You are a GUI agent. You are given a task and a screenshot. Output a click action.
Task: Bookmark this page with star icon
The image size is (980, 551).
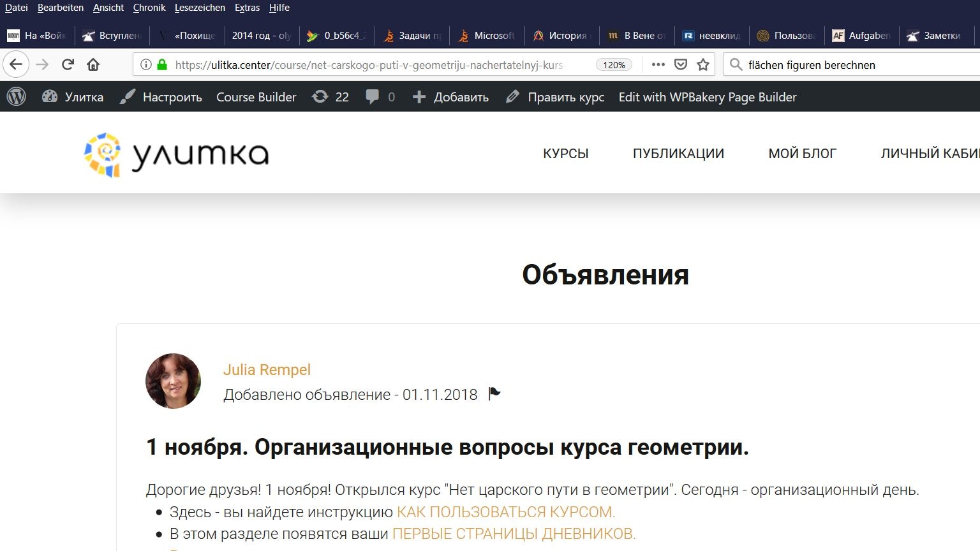[x=703, y=64]
